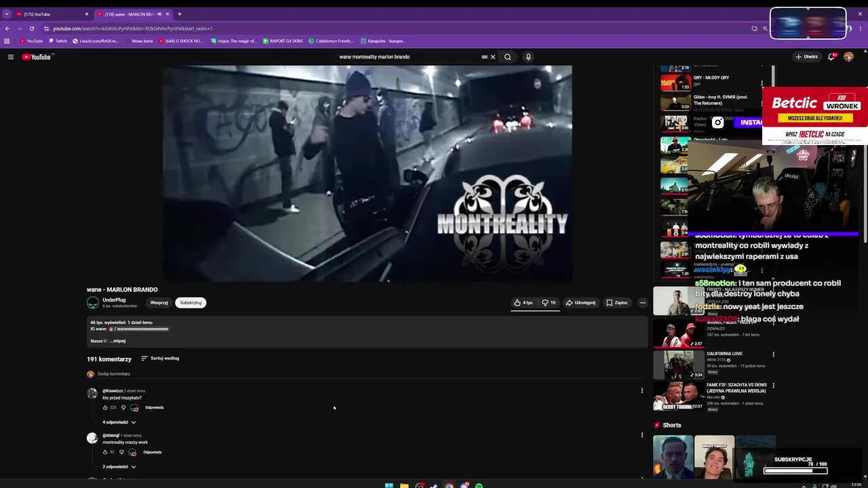
Task: Open the QRY - MŁODY QRY thumbnail
Action: (676, 83)
